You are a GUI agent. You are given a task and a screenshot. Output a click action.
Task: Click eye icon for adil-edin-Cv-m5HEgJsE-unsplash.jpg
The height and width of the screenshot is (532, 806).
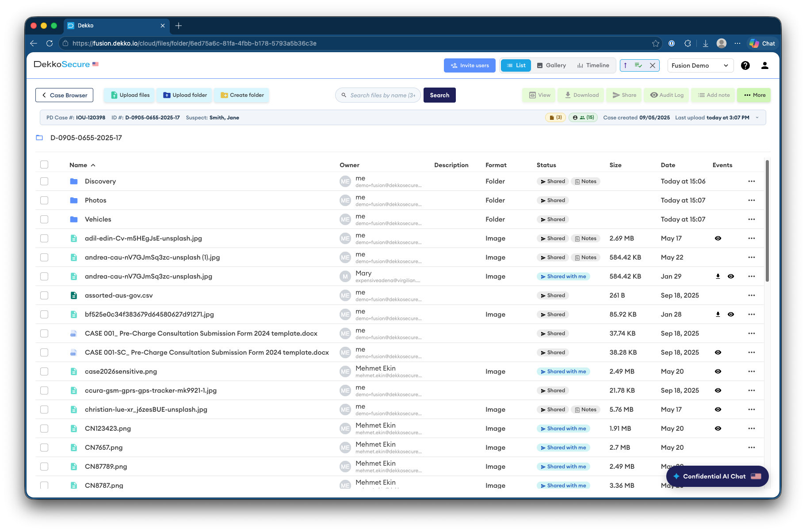718,238
